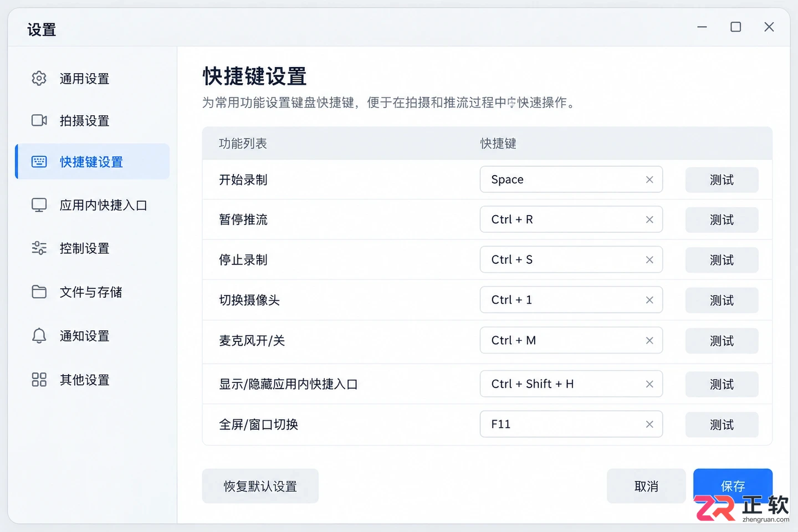Click the 切换摄像头 row label

click(x=249, y=300)
